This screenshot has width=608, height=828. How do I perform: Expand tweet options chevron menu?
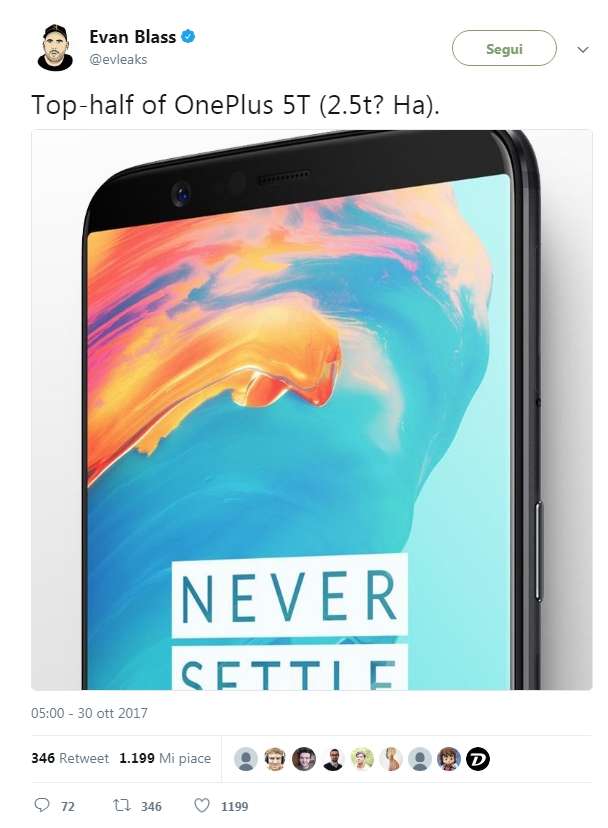(x=583, y=50)
